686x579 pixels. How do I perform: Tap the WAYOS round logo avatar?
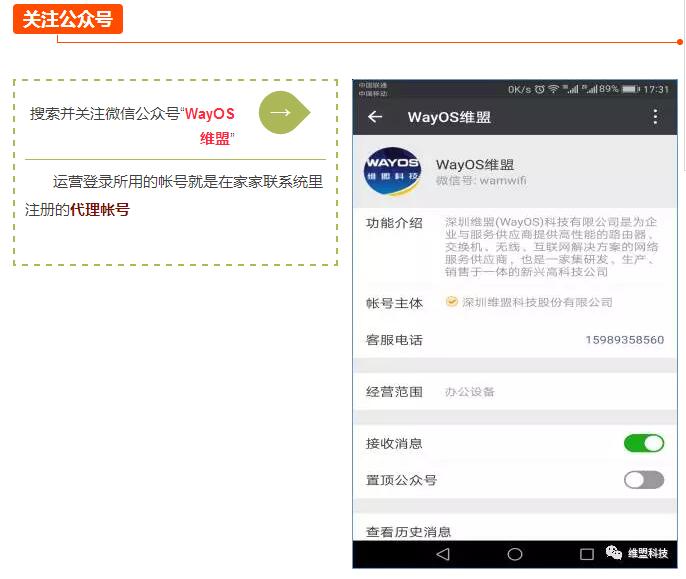[392, 171]
